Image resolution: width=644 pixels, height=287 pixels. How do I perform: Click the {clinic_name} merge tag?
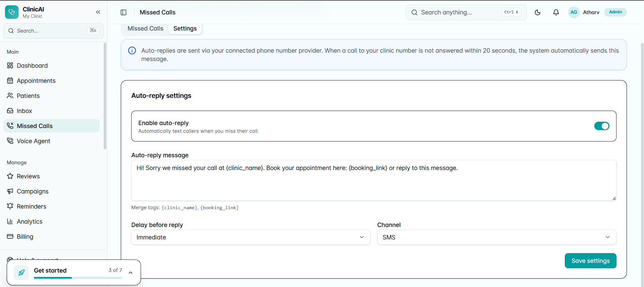(x=180, y=208)
